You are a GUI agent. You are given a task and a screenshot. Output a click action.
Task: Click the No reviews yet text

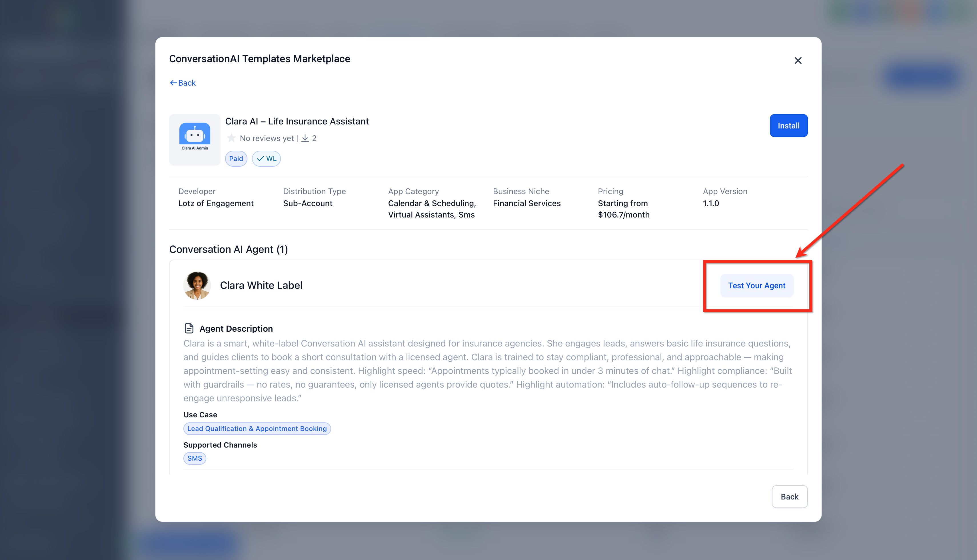266,138
